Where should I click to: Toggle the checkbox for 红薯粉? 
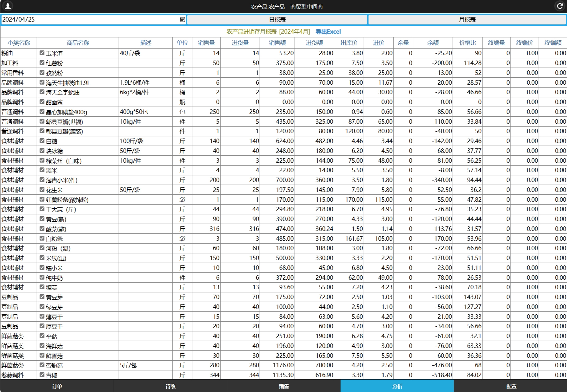(42, 63)
